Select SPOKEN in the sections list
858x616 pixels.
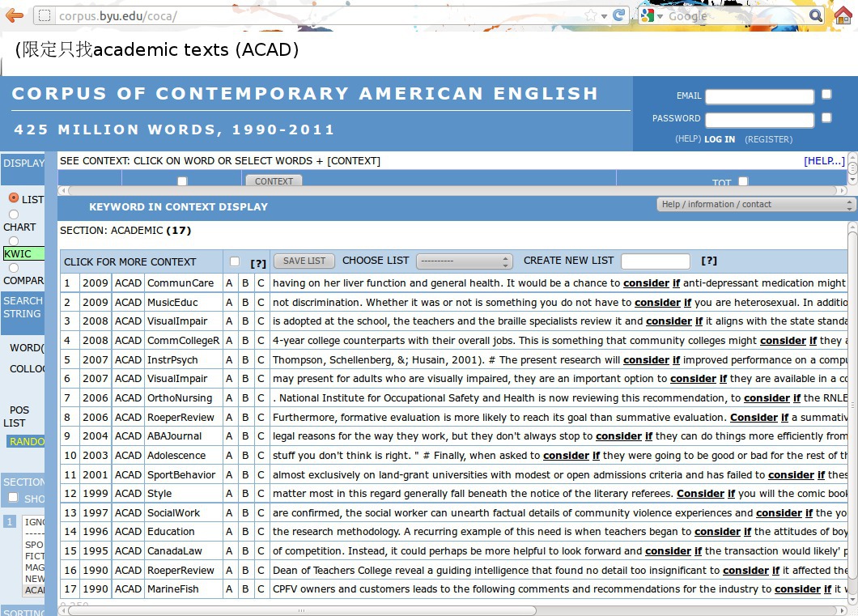coord(34,545)
